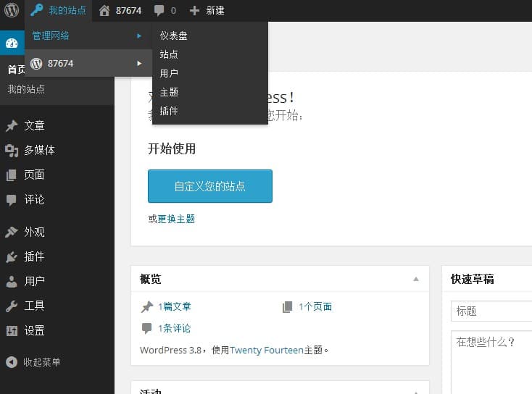The image size is (532, 394).
Task: Open the 新建 dropdown in admin bar
Action: 207,11
